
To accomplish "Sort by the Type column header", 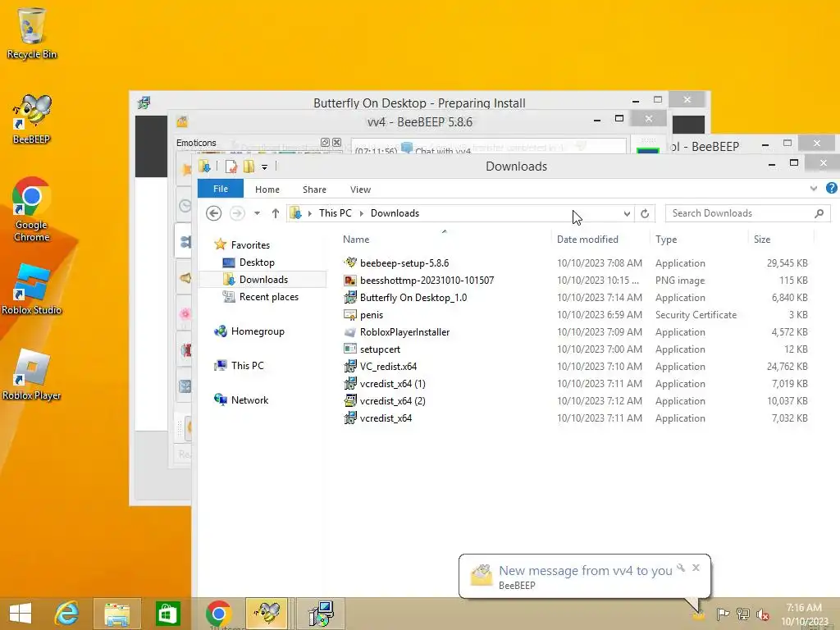I will tap(666, 240).
